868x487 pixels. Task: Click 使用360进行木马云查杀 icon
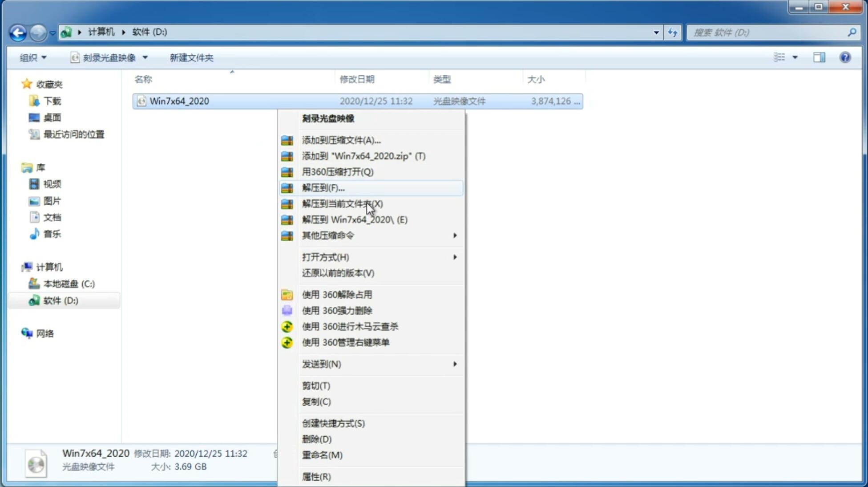coord(286,326)
